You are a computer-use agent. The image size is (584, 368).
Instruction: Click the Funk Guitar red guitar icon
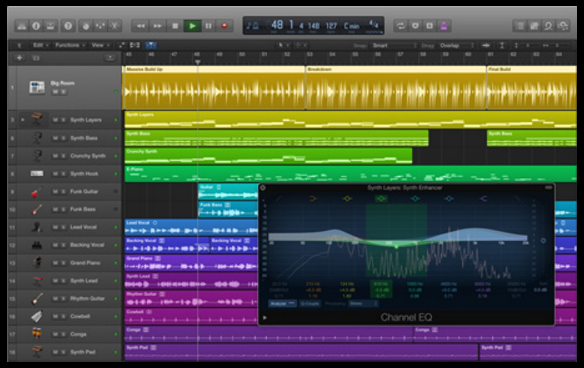36,192
